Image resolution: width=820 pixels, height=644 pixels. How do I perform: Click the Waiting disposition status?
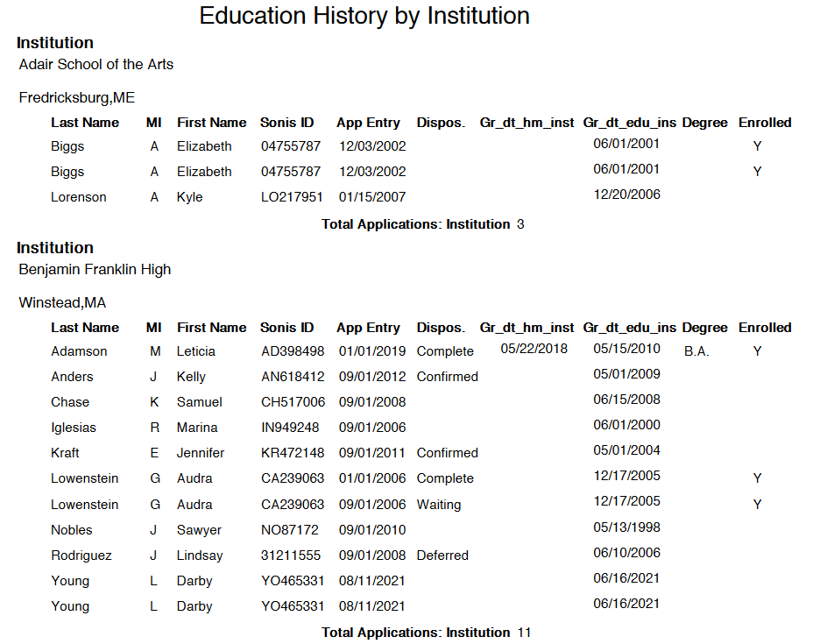pos(441,505)
